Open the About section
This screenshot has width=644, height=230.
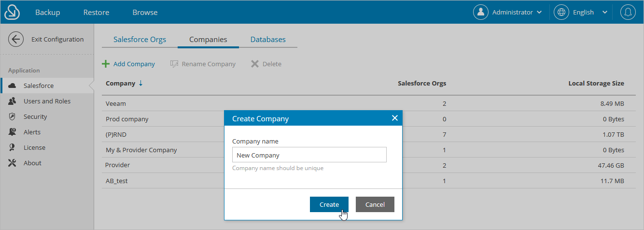(47, 163)
